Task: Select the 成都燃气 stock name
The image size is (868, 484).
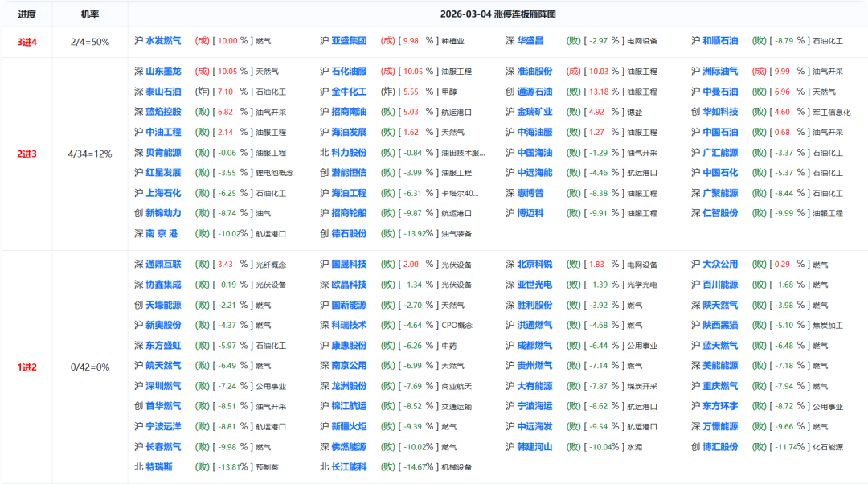Action: click(x=534, y=346)
